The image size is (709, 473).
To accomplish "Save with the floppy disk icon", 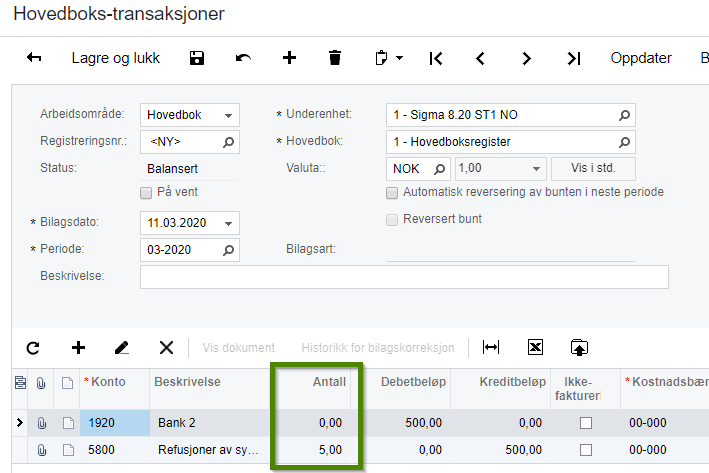I will (x=197, y=58).
